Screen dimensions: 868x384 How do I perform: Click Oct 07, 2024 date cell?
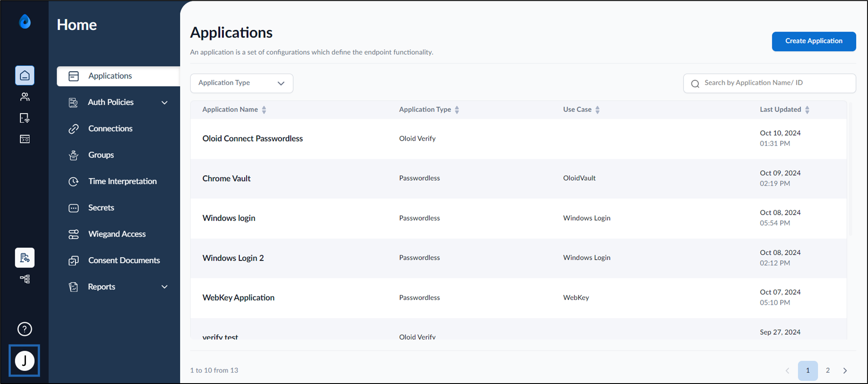pos(780,292)
